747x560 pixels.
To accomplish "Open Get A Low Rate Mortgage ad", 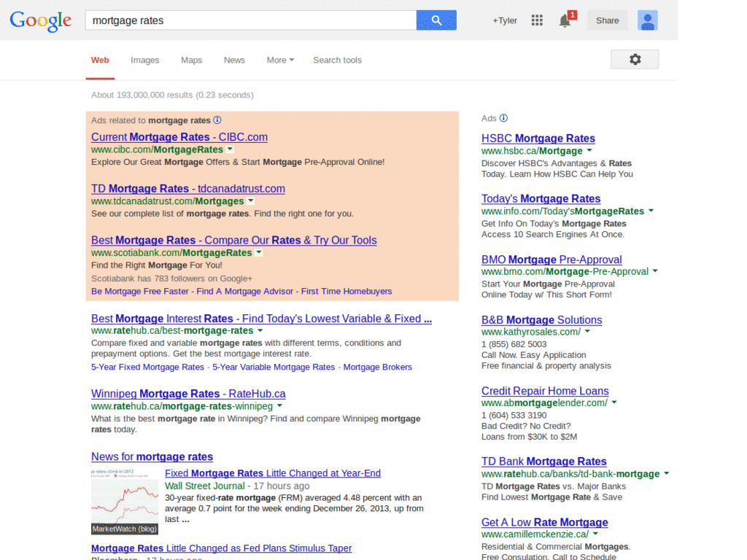I will (544, 522).
